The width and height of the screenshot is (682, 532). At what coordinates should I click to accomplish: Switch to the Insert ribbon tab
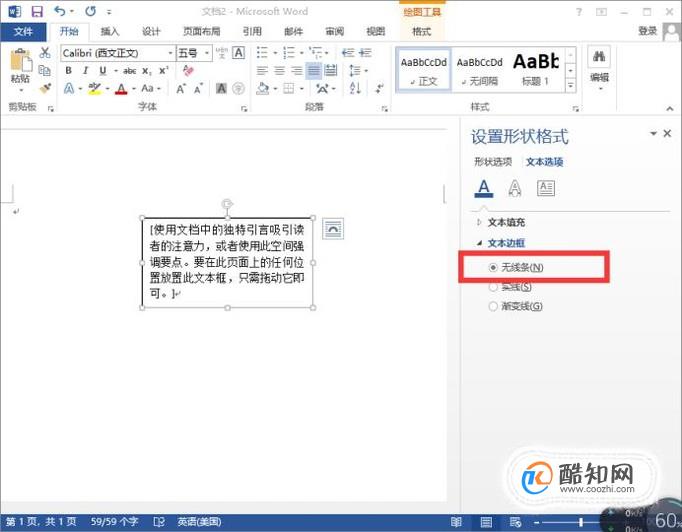pyautogui.click(x=110, y=31)
